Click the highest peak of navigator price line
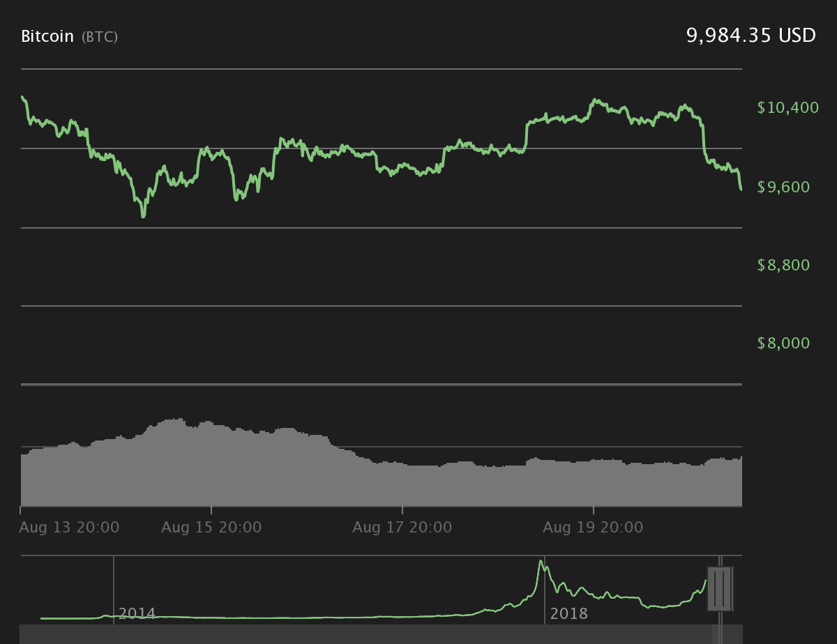This screenshot has height=644, width=837. pos(541,561)
